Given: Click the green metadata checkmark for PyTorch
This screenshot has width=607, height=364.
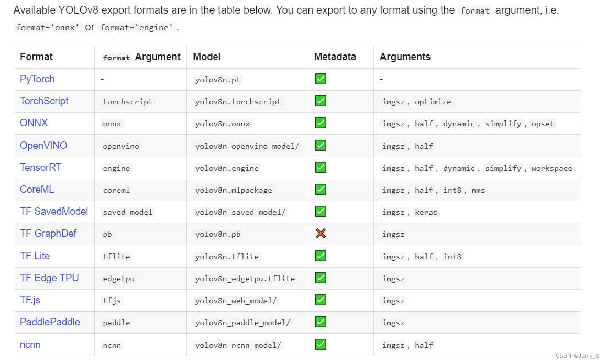Looking at the screenshot, I should [x=321, y=79].
